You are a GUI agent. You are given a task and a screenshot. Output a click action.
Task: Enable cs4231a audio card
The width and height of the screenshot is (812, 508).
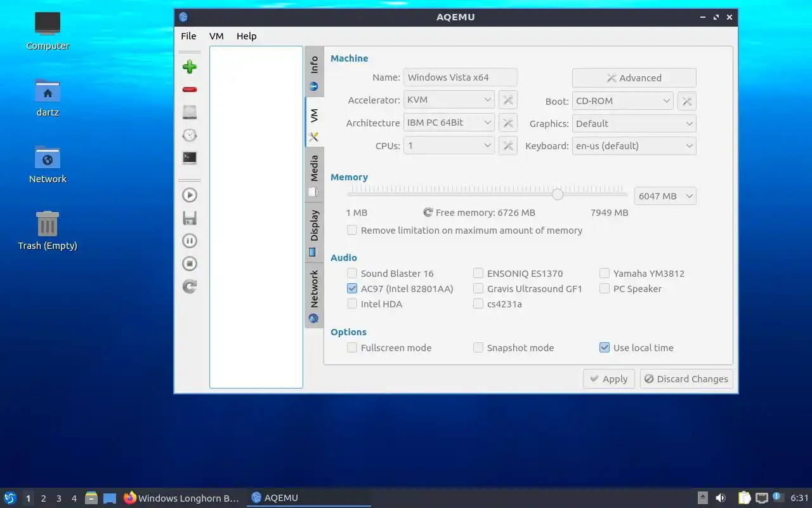[x=498, y=304]
